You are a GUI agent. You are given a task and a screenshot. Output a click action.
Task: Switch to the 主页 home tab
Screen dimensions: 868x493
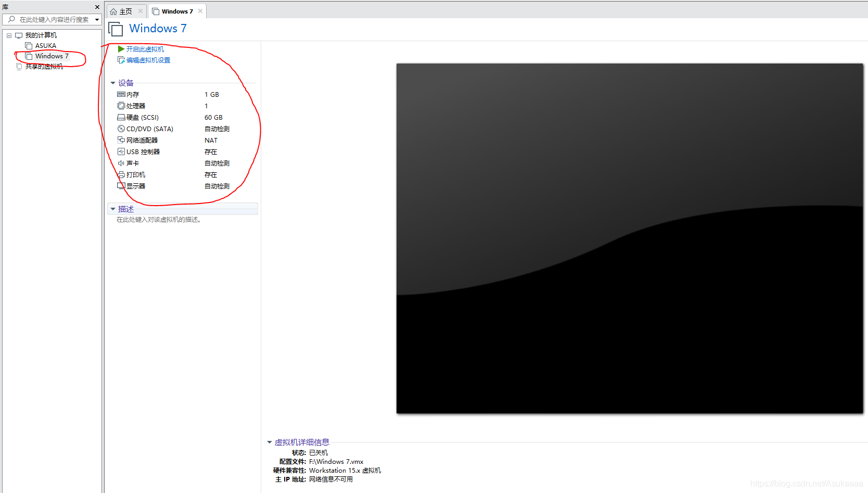pyautogui.click(x=126, y=11)
